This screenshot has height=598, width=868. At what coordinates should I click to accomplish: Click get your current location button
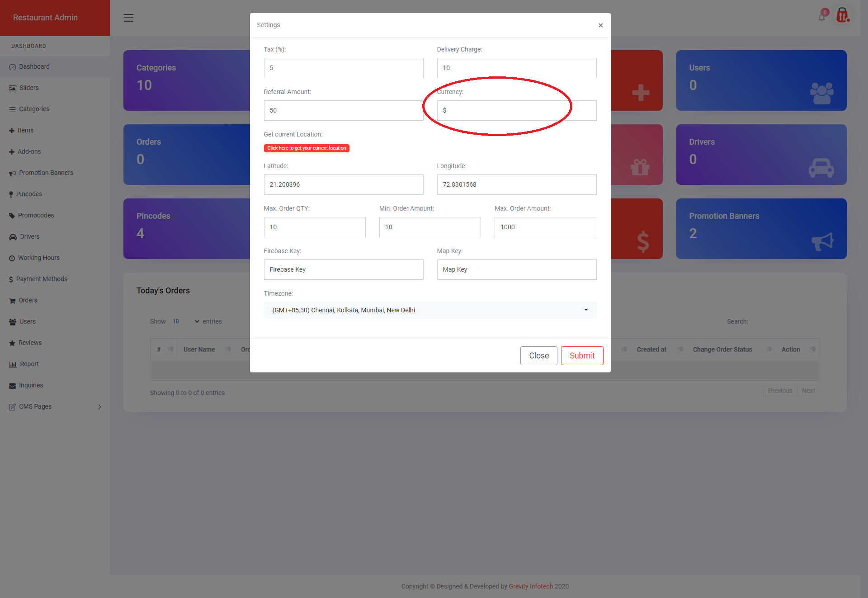[307, 148]
